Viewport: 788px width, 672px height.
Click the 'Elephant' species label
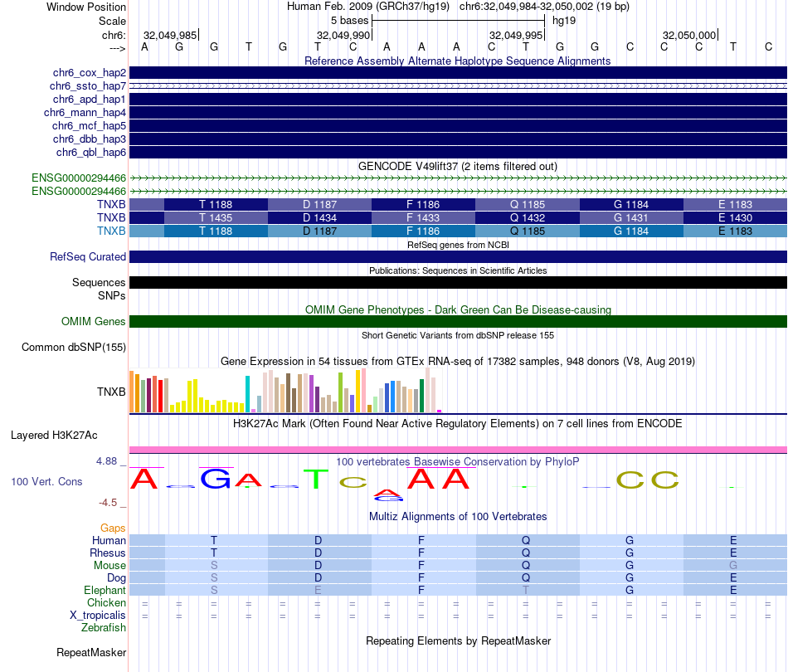pos(105,590)
